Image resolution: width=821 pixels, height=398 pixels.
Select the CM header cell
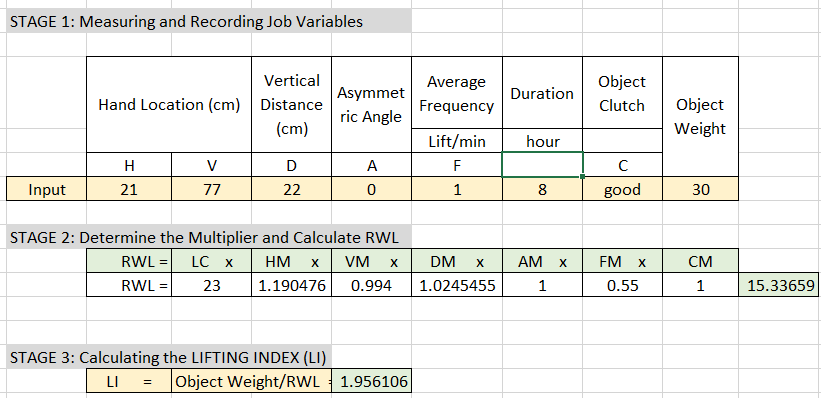point(700,261)
